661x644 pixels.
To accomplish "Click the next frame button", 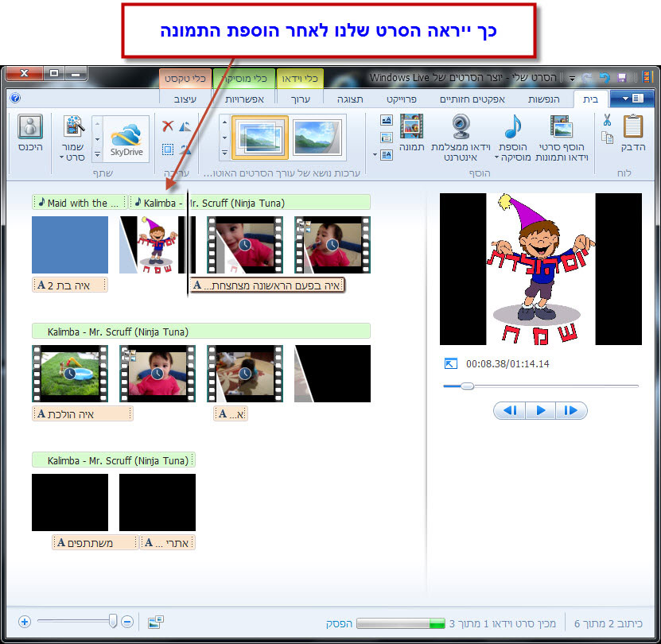I will [571, 410].
